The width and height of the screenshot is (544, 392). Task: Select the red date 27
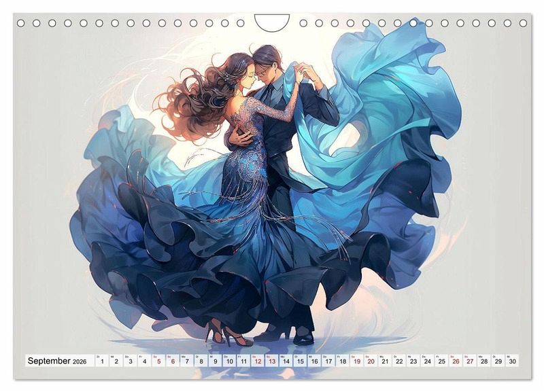pyautogui.click(x=470, y=361)
